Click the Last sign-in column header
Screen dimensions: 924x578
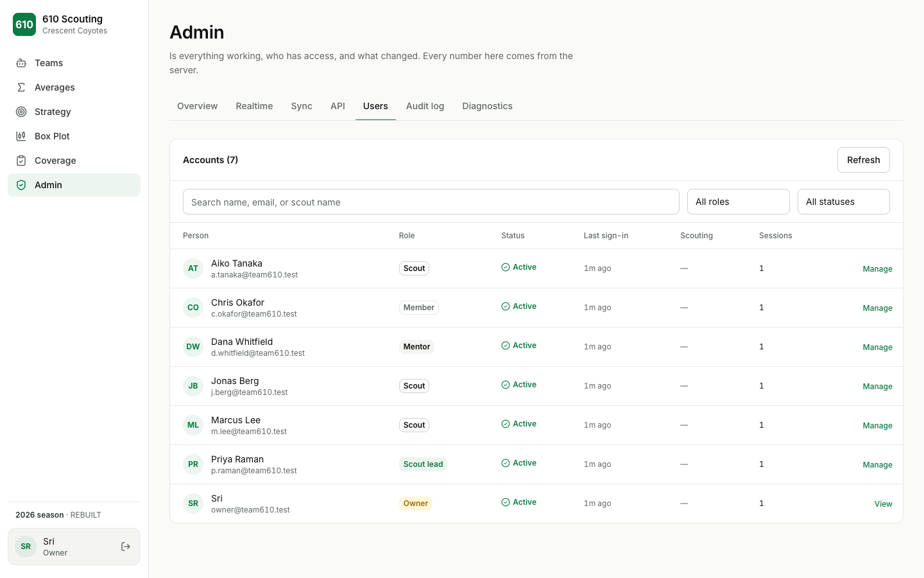pyautogui.click(x=606, y=236)
